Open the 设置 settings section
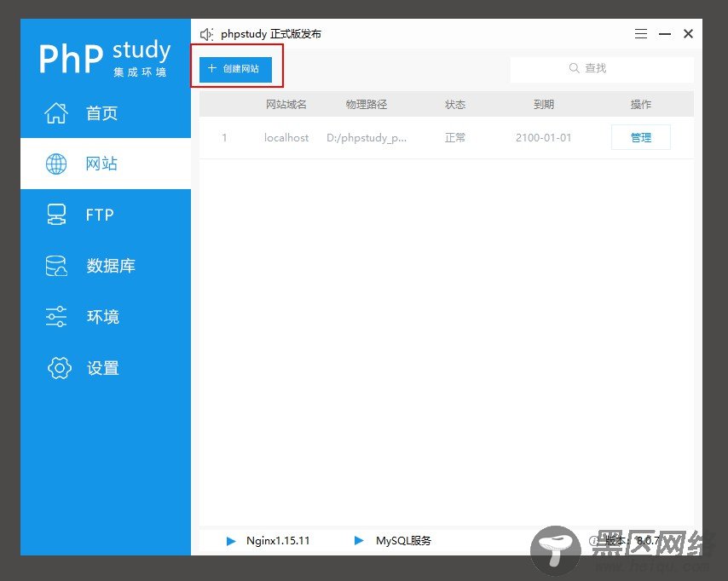The height and width of the screenshot is (581, 728). 106,368
